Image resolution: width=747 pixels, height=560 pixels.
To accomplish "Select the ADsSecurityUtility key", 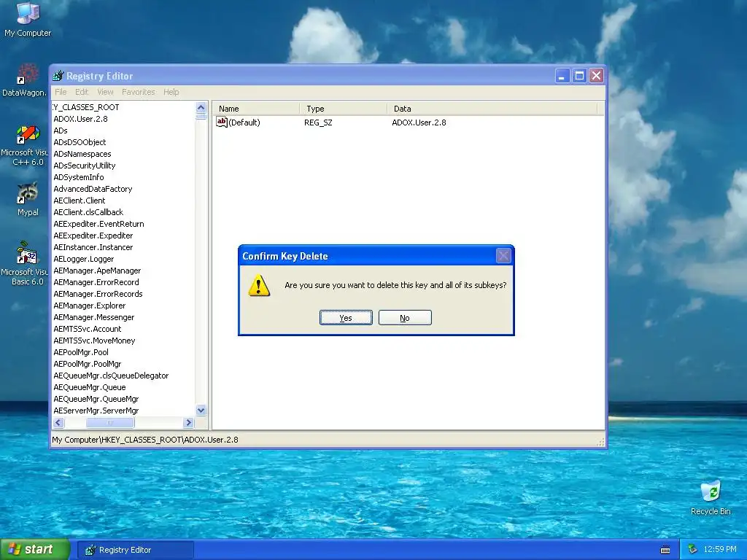I will (85, 166).
